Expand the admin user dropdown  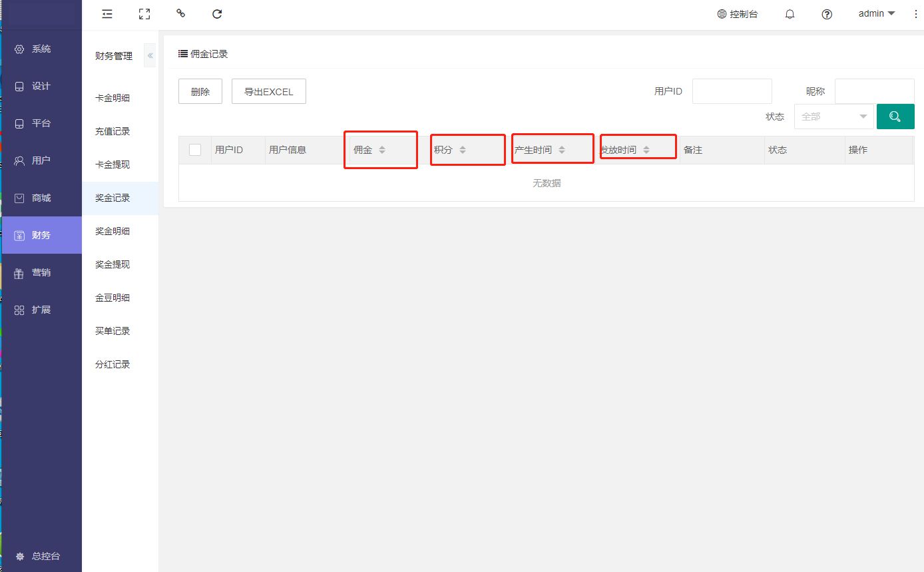(876, 13)
